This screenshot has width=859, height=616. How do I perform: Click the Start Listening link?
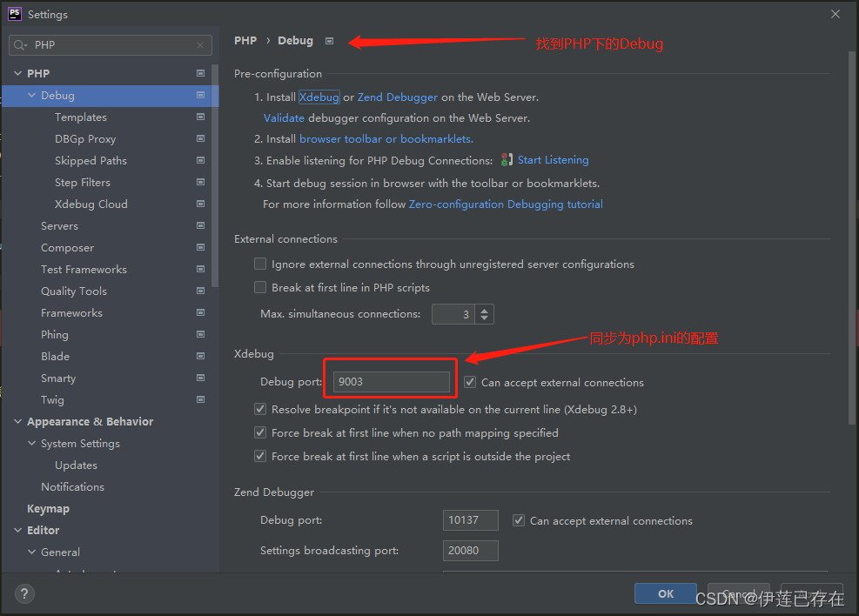coord(554,160)
